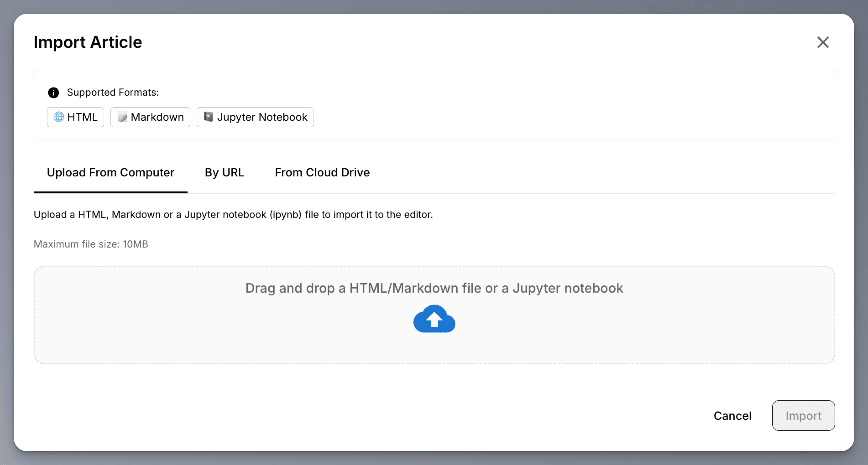This screenshot has width=868, height=465.
Task: Dismiss the Import Article dialog
Action: (x=823, y=42)
